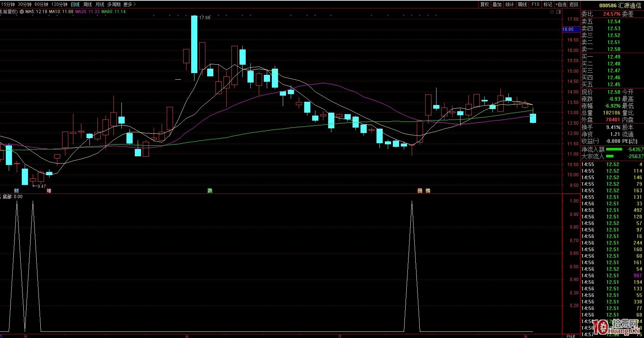This screenshot has width=644, height=338.
Task: Toggle the side panel layout icon
Action: click(558, 12)
